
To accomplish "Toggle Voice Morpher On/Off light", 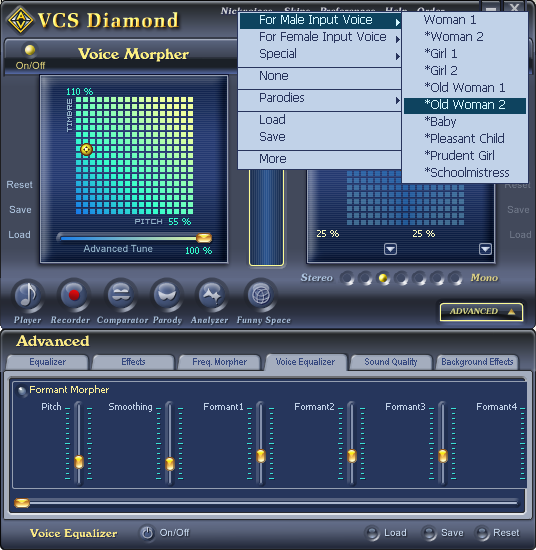I will pos(30,50).
